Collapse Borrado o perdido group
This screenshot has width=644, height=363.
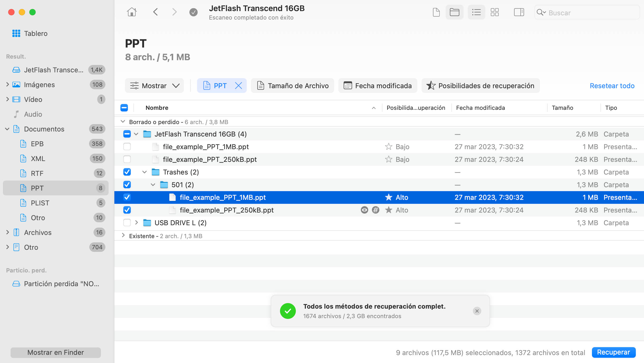(123, 122)
